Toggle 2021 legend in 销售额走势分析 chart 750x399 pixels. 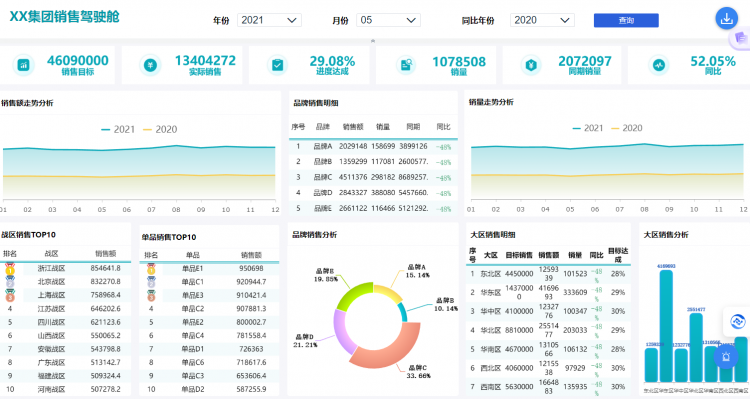[x=118, y=129]
